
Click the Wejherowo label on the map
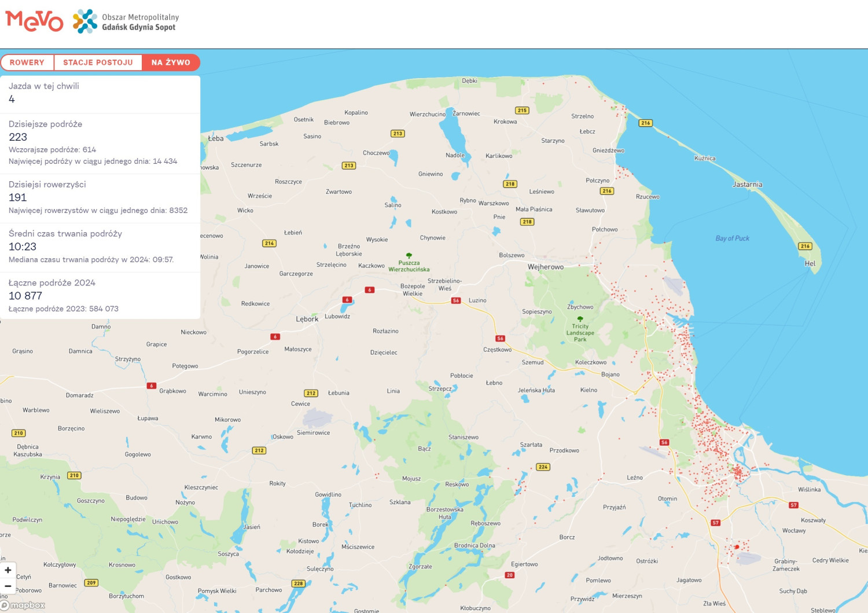(545, 267)
